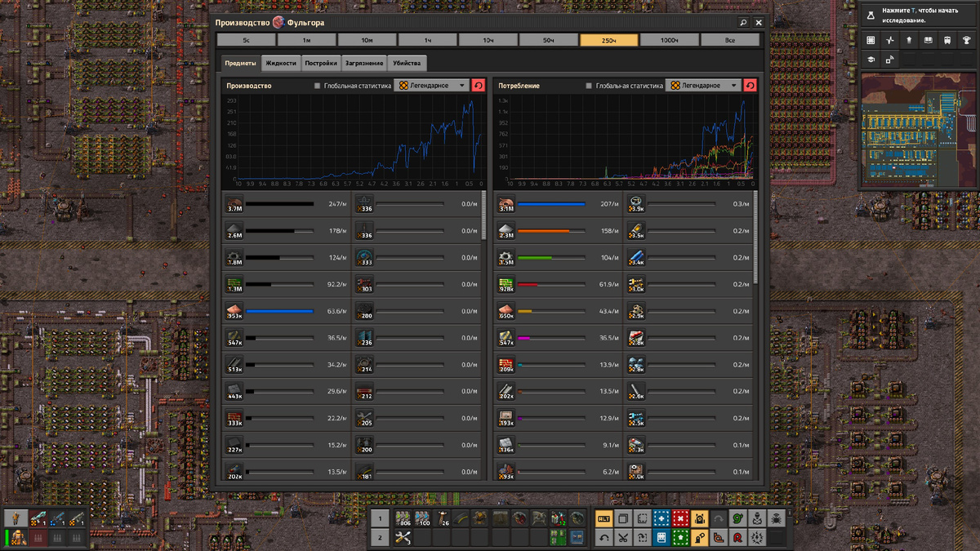
Task: Open tips graduation cap icon
Action: point(871,60)
